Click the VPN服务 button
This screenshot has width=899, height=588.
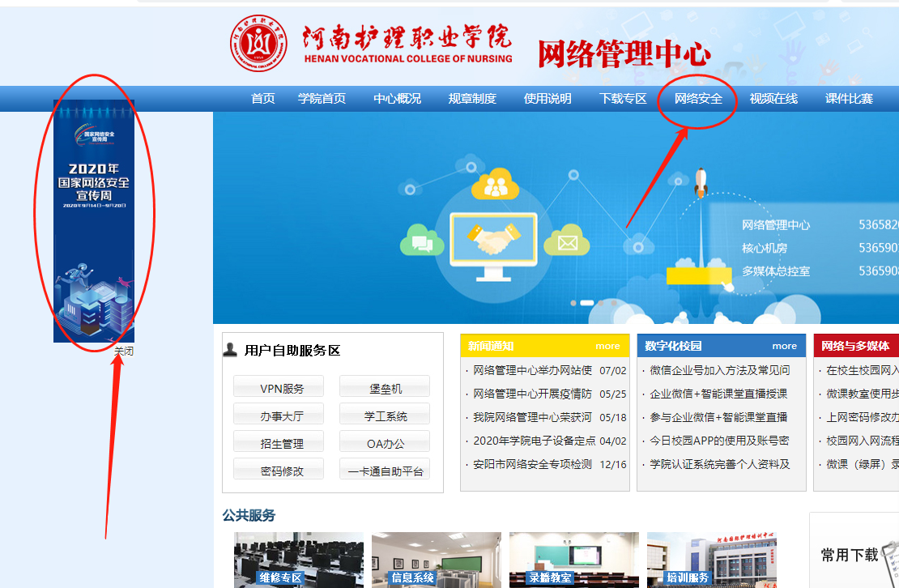pos(279,388)
